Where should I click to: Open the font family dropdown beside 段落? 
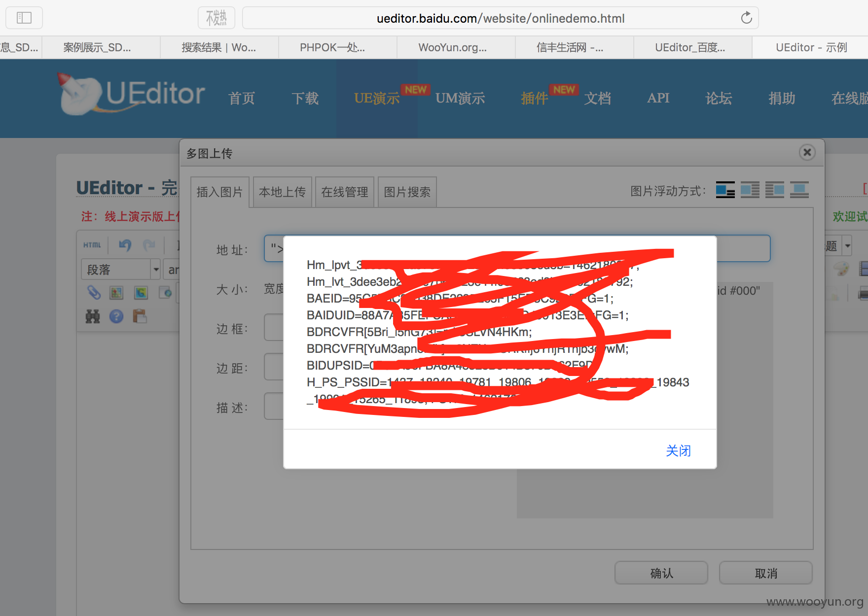point(172,270)
